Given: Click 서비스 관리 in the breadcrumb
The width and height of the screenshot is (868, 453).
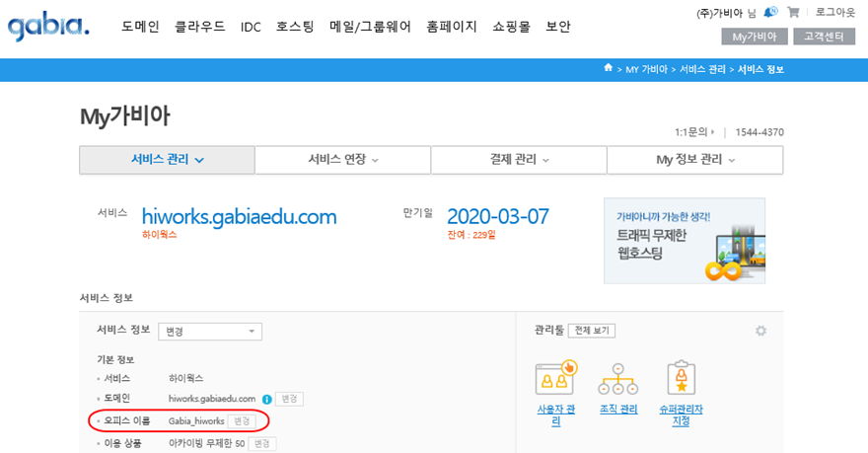Looking at the screenshot, I should tap(702, 69).
